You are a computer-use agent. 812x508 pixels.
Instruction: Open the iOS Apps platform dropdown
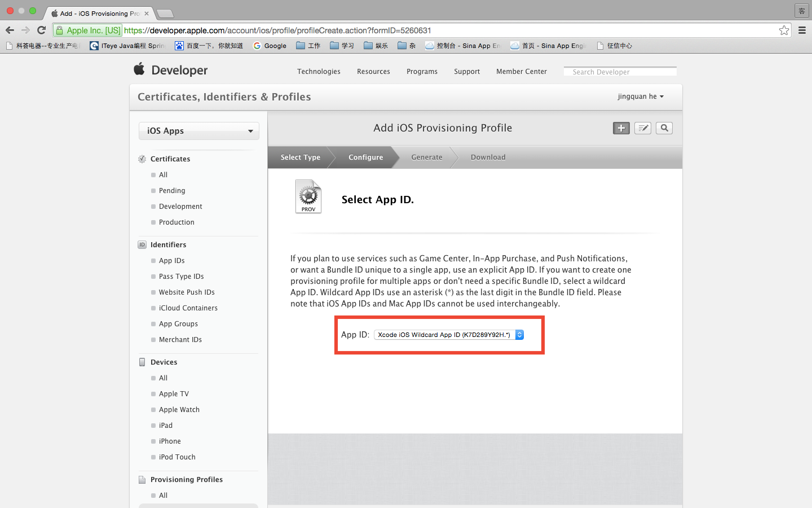(199, 131)
